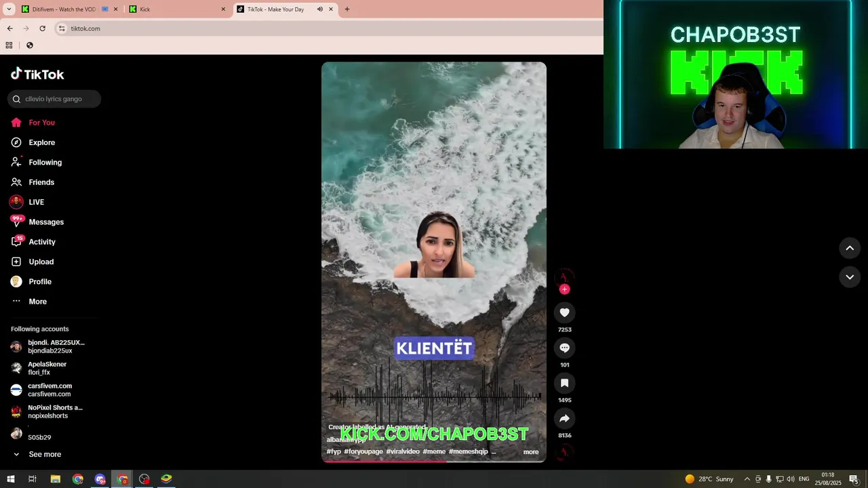Open File Explorer from the taskbar
868x488 pixels.
[56, 479]
